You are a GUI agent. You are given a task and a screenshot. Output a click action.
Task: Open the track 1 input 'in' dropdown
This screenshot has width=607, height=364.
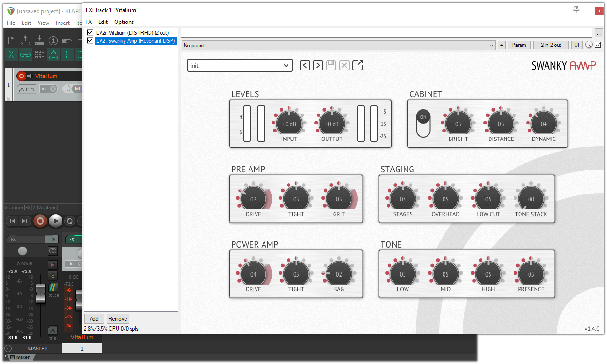pyautogui.click(x=48, y=89)
